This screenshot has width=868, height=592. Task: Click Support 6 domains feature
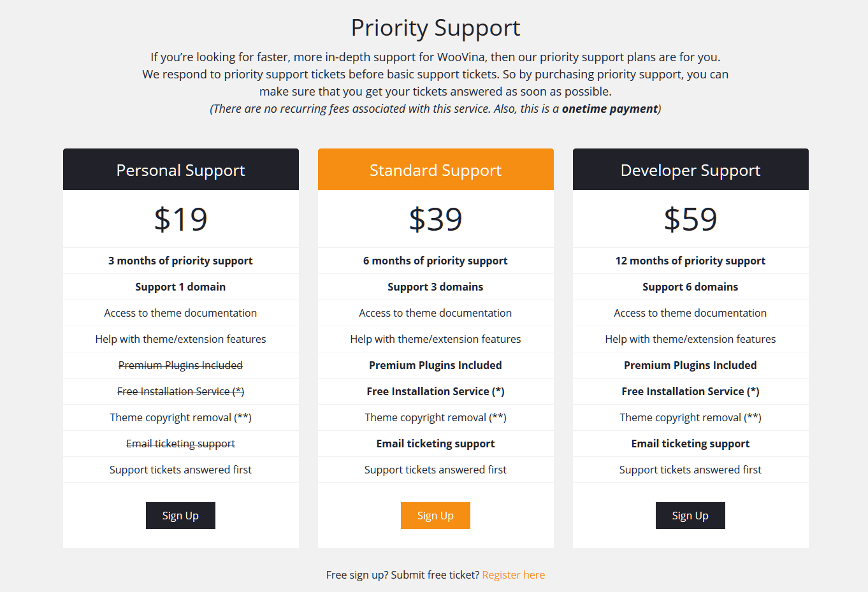coord(690,287)
